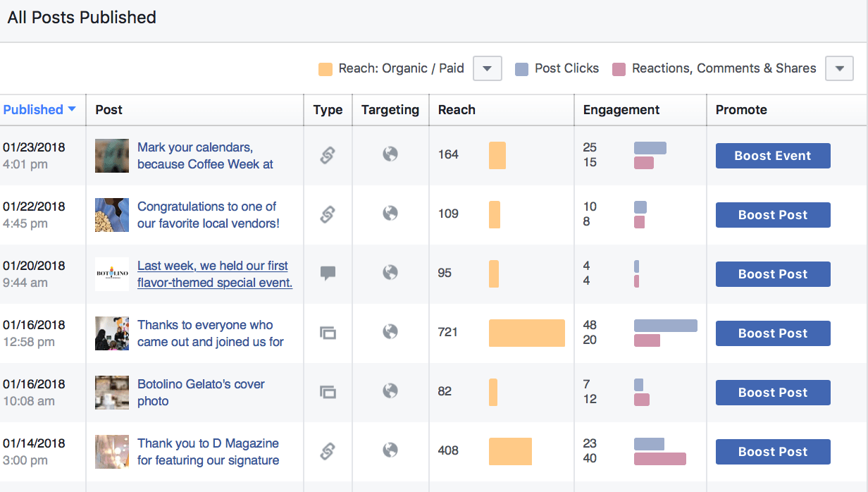Click the globe targeting icon on the Coffee Week post

pos(390,156)
